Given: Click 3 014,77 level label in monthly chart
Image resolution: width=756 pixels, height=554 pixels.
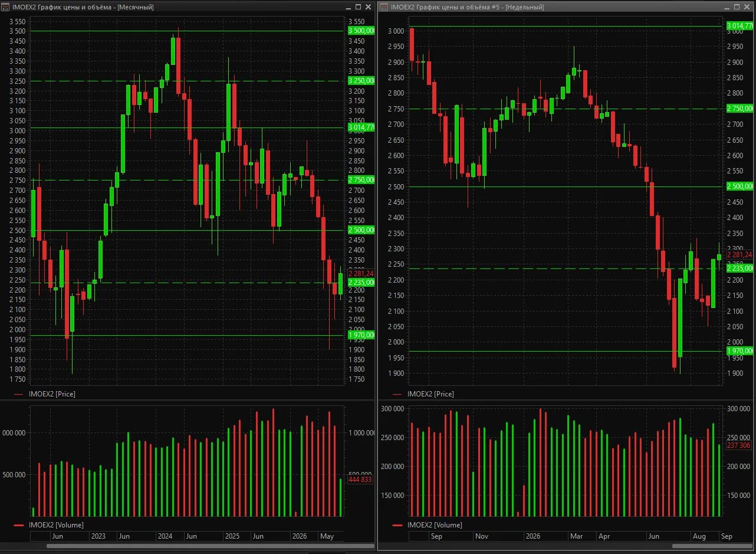Looking at the screenshot, I should pos(361,127).
